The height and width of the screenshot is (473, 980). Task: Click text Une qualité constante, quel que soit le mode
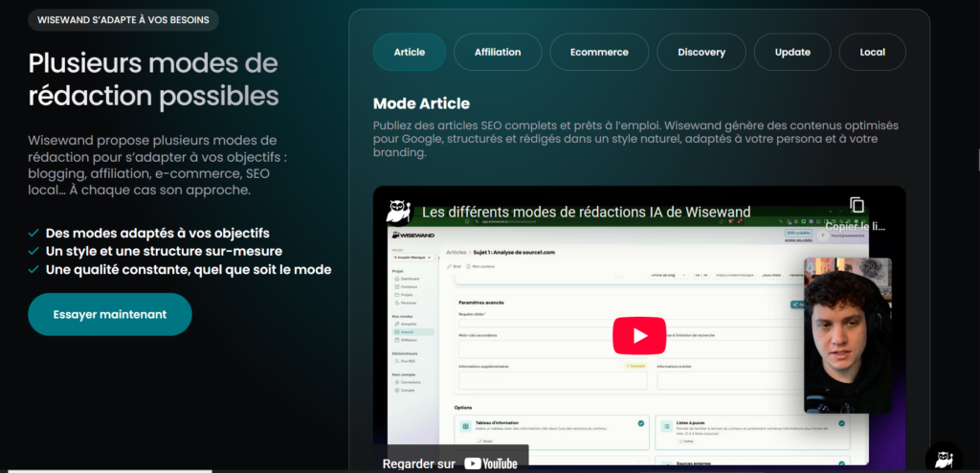189,270
